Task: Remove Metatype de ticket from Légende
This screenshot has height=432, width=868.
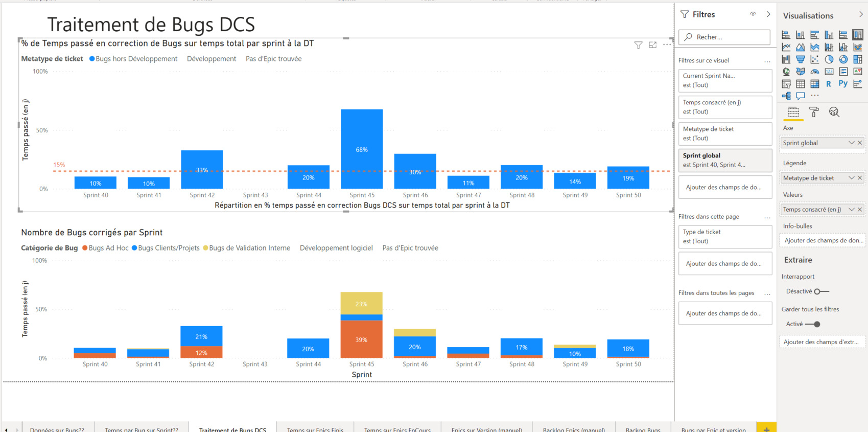Action: point(860,178)
